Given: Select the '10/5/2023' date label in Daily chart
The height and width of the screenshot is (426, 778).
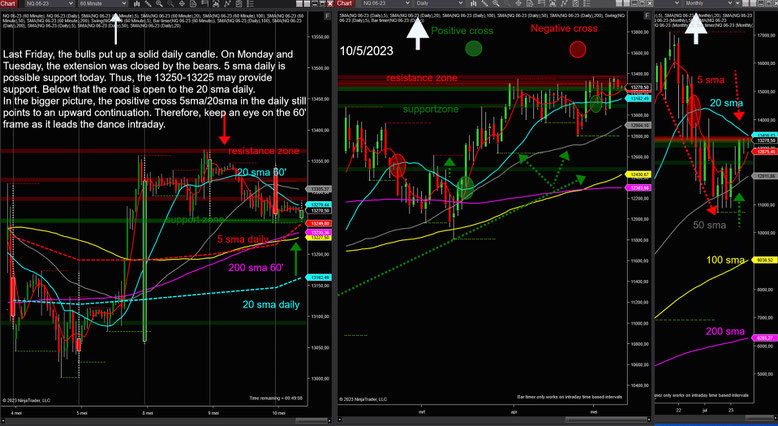Looking at the screenshot, I should [367, 51].
